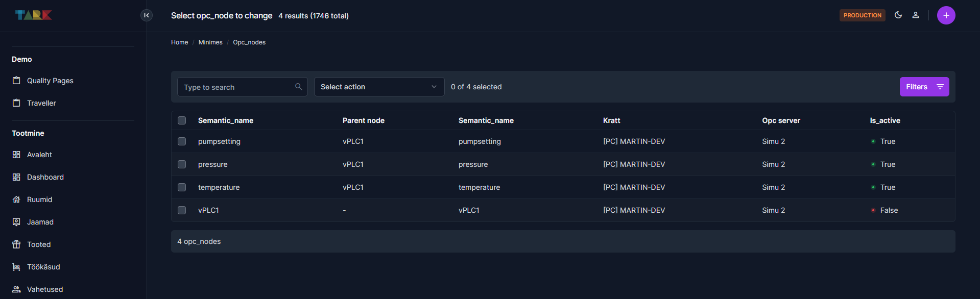Viewport: 980px width, 299px height.
Task: Open Avaleht via its dashboard icon
Action: pyautogui.click(x=16, y=155)
